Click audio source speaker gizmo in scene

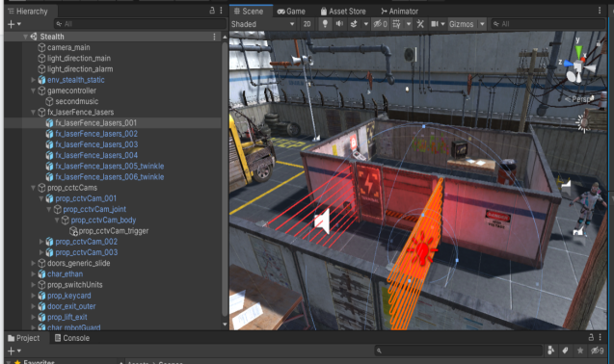[322, 221]
